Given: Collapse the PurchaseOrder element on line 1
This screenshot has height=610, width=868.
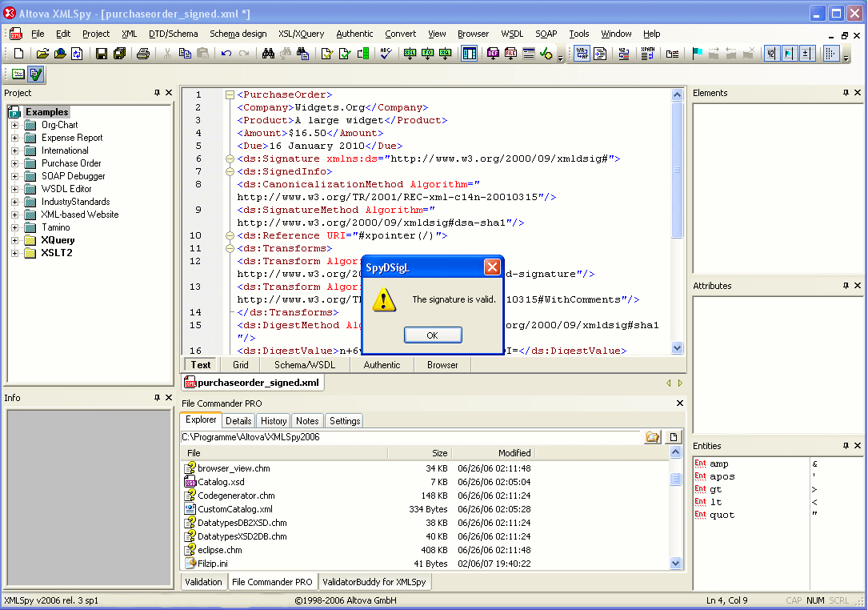Looking at the screenshot, I should 230,94.
